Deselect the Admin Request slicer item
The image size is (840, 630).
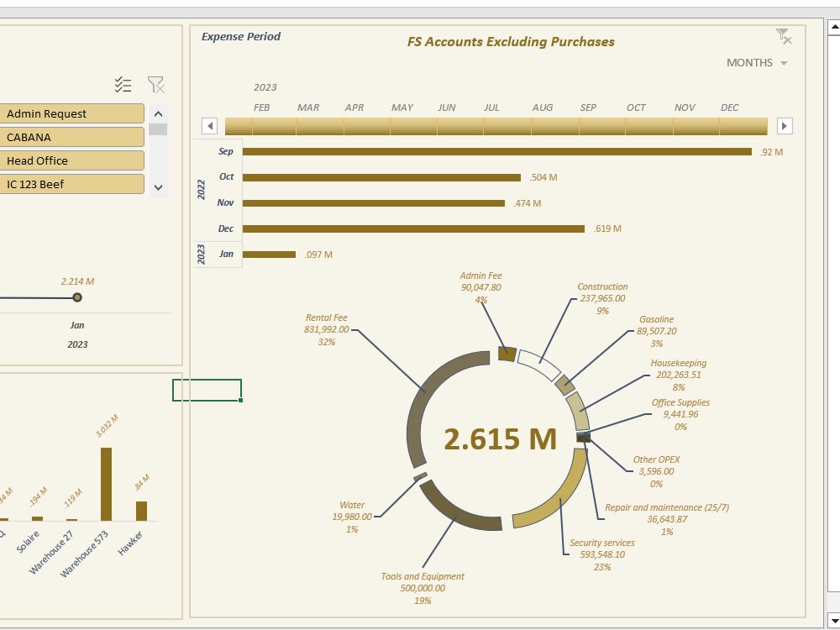tap(72, 113)
